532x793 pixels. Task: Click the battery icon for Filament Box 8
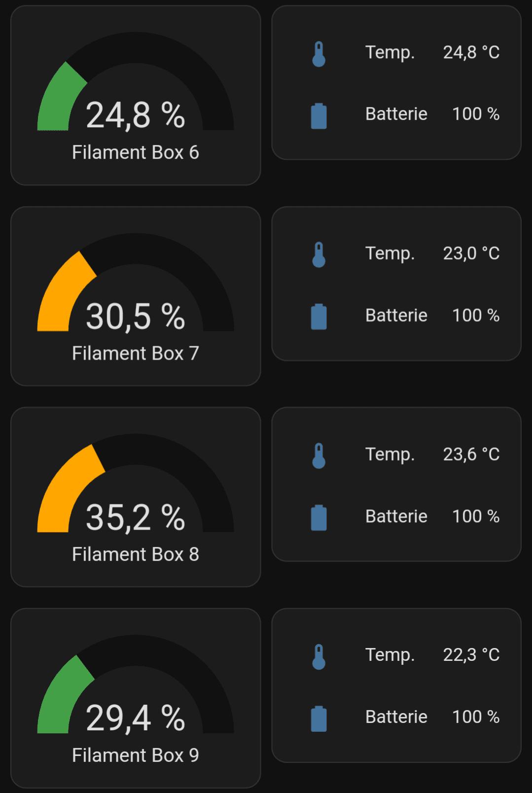319,517
